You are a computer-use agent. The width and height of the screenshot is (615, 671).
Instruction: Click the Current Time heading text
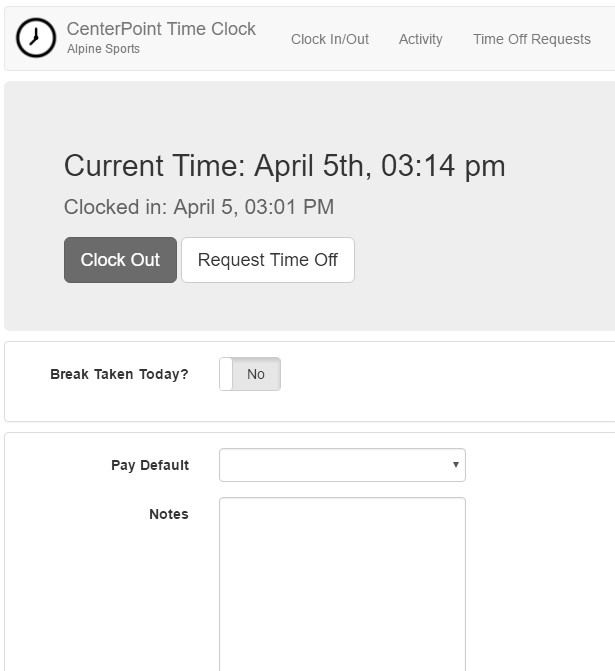coord(285,166)
